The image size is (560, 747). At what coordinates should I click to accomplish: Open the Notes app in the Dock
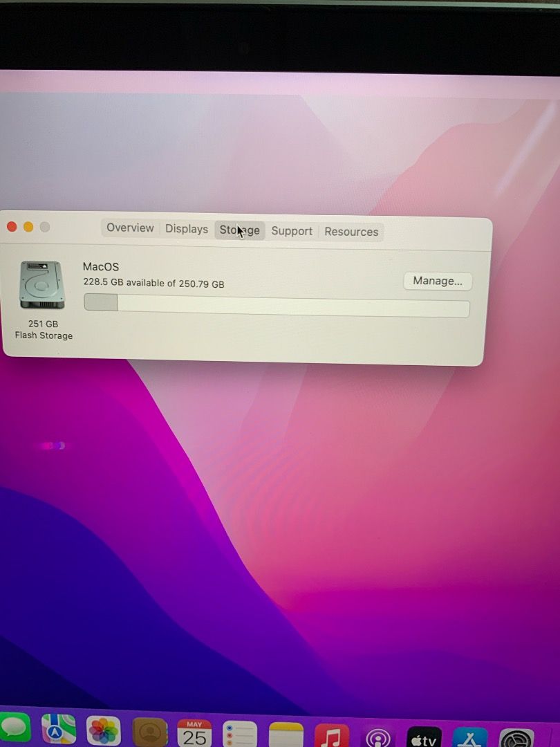tap(286, 735)
